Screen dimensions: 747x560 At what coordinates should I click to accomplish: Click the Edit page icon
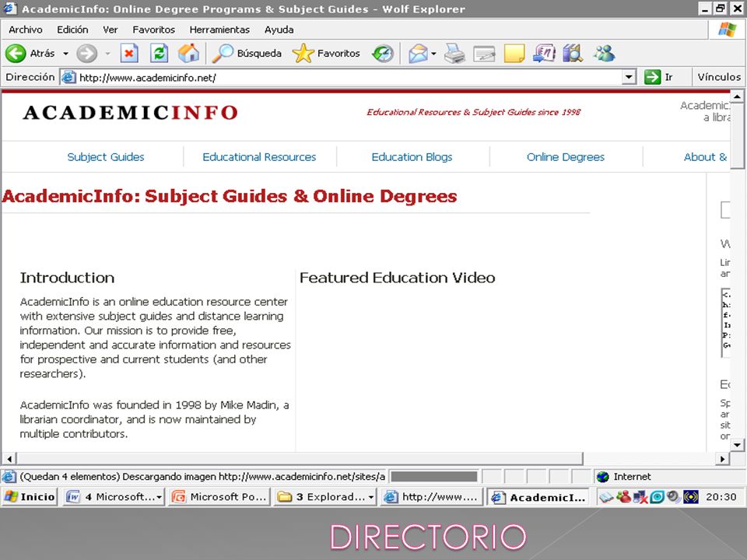(484, 54)
